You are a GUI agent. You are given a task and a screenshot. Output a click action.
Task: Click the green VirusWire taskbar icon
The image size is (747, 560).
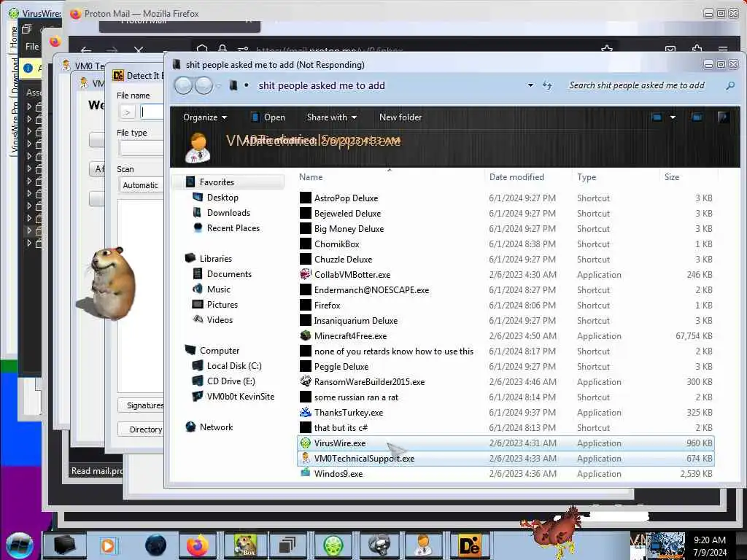(333, 545)
